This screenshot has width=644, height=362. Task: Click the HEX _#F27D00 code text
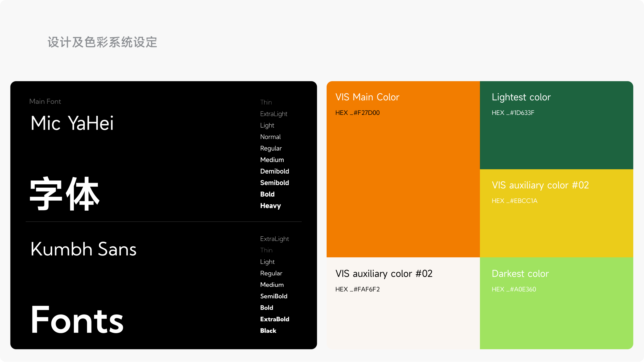[357, 113]
